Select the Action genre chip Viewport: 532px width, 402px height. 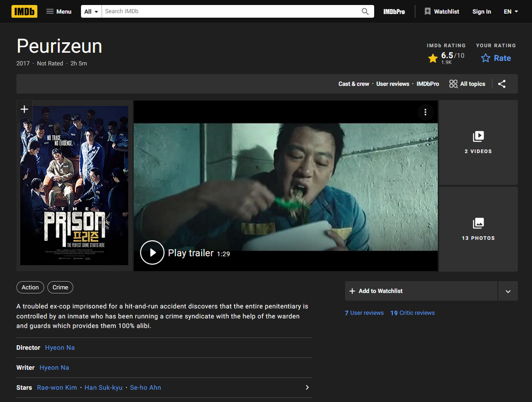click(30, 287)
